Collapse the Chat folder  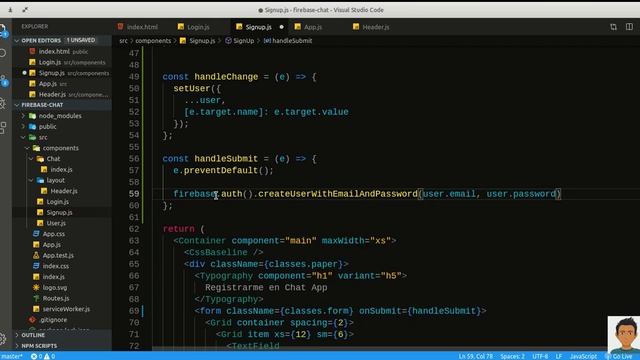(x=53, y=159)
